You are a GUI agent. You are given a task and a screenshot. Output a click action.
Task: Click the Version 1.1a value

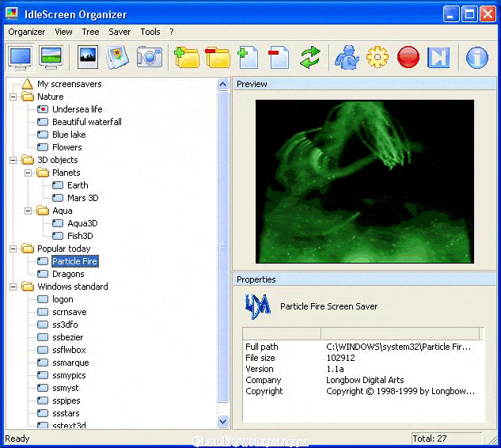pyautogui.click(x=335, y=369)
